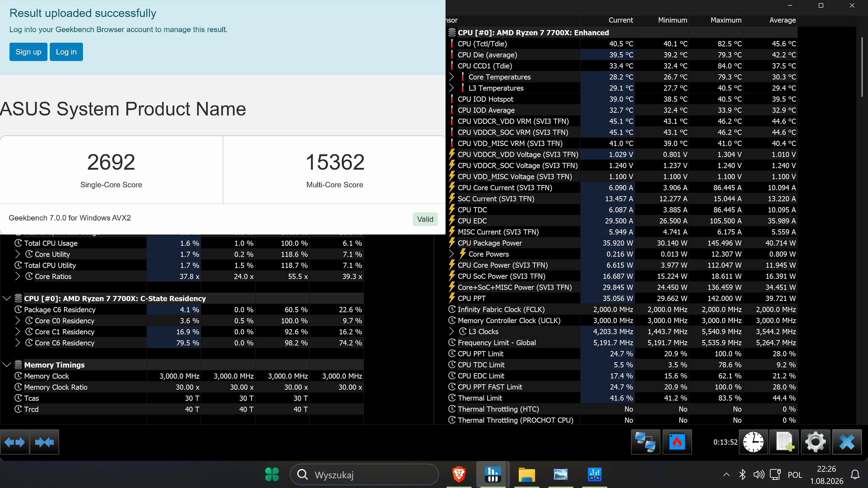Open Bluetooth tray icon
868x488 pixels.
click(x=742, y=475)
